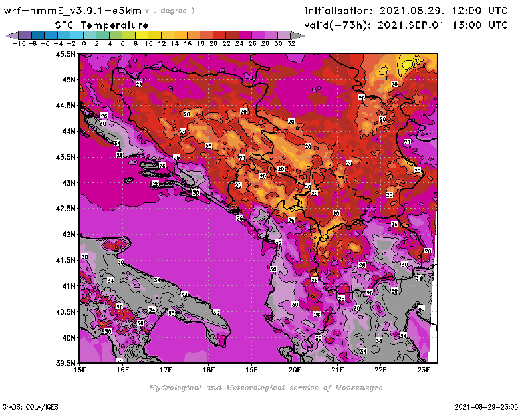Click the legend scale label '0'
The width and height of the screenshot is (532, 411).
pos(84,43)
